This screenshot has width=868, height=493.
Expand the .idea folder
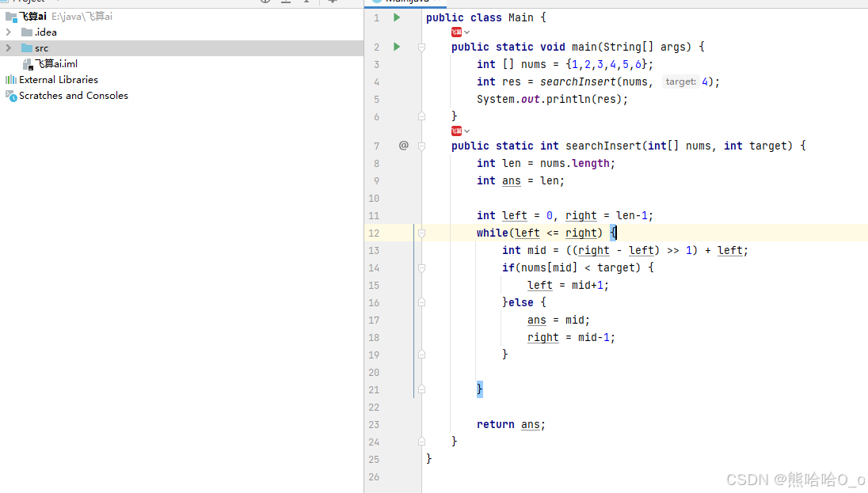(x=8, y=32)
